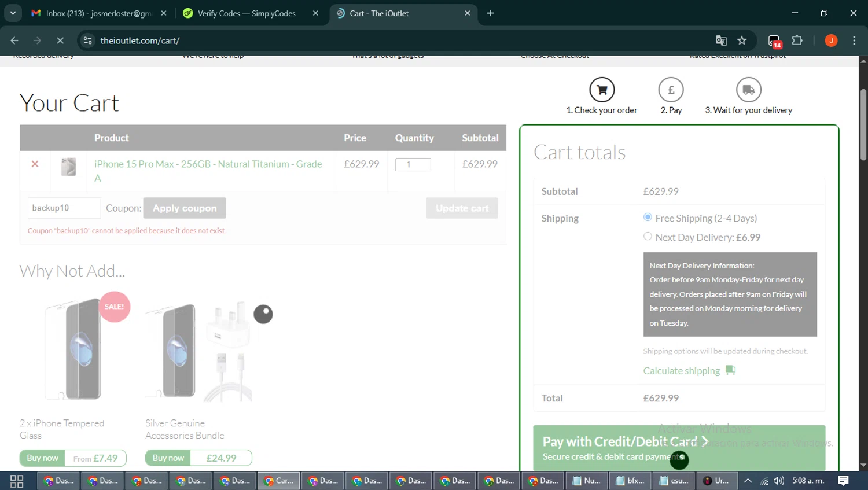
Task: Close the Cart - The iOutlet tab
Action: tap(468, 13)
